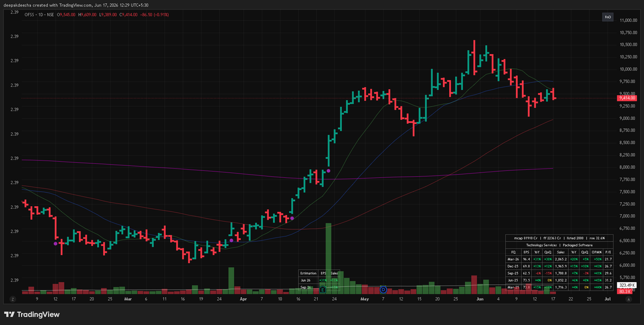Click the 323.49 K volume label
The image size is (644, 325).
(626, 285)
